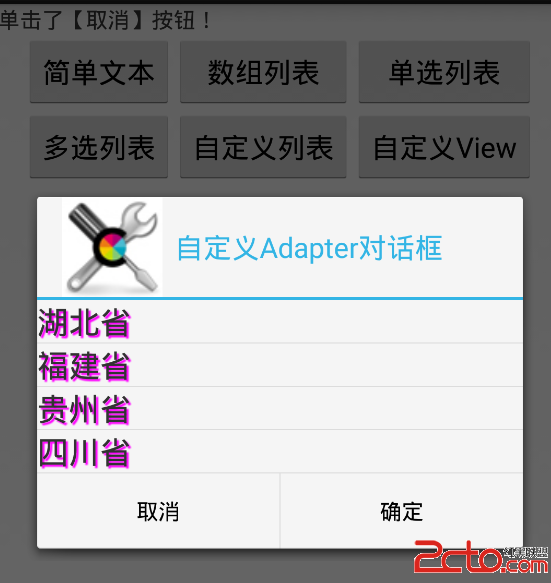Dismiss the dialog with 取消
The width and height of the screenshot is (551, 583).
[x=158, y=511]
